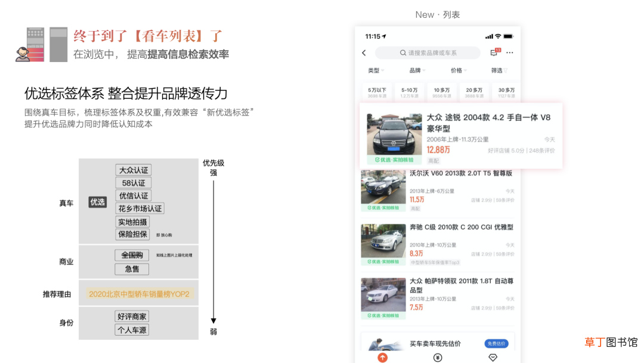Click the 好评商家 tag
Screen dimensions: 644x363
[x=132, y=316]
